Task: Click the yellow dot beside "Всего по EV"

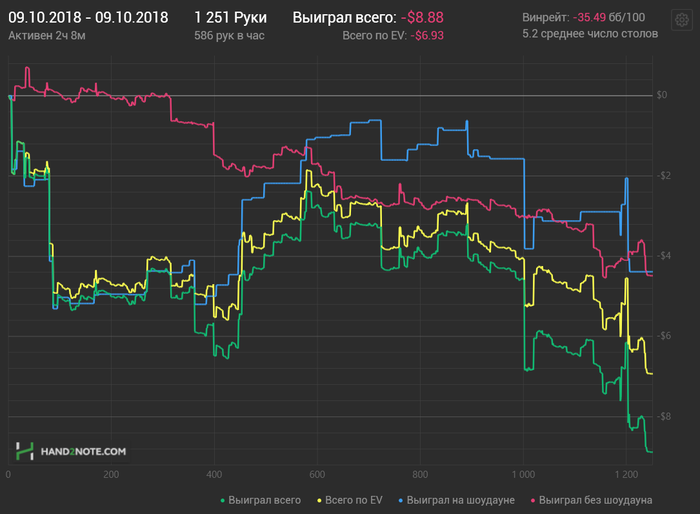Action: pos(319,501)
